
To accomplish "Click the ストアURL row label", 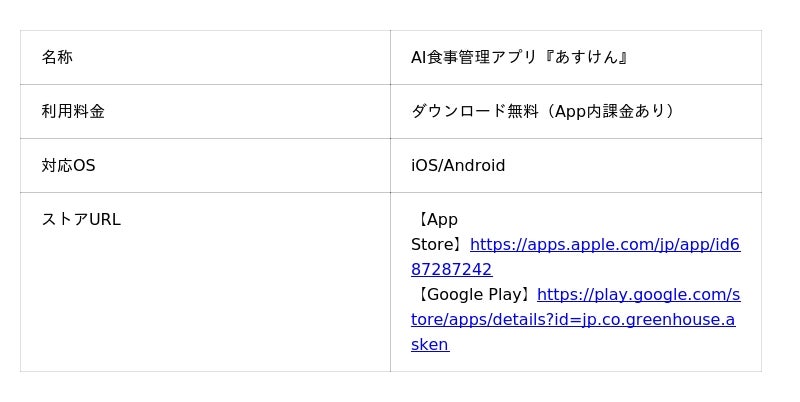I will [x=80, y=220].
